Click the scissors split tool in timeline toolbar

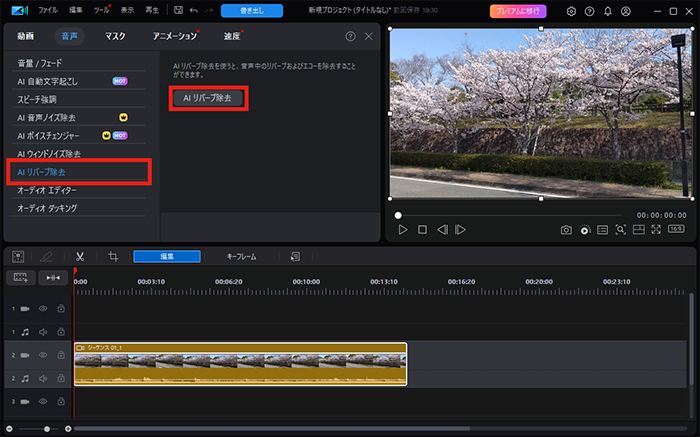pos(79,257)
